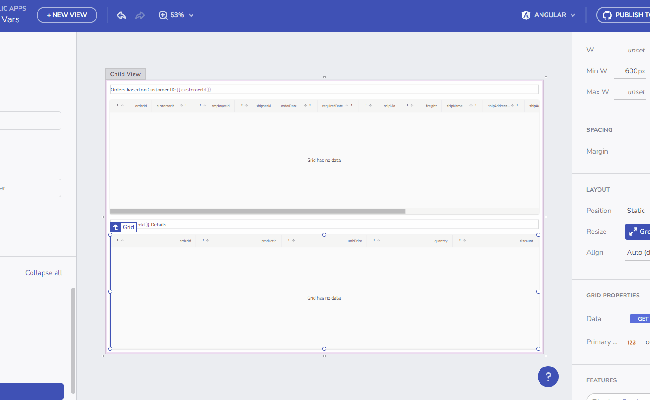Click the text field above the bottom grid

(x=324, y=225)
